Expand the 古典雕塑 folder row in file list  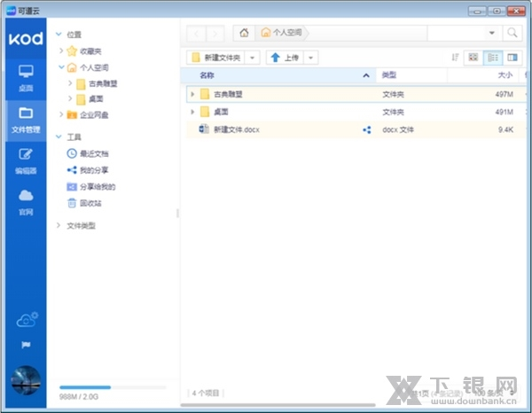click(192, 94)
